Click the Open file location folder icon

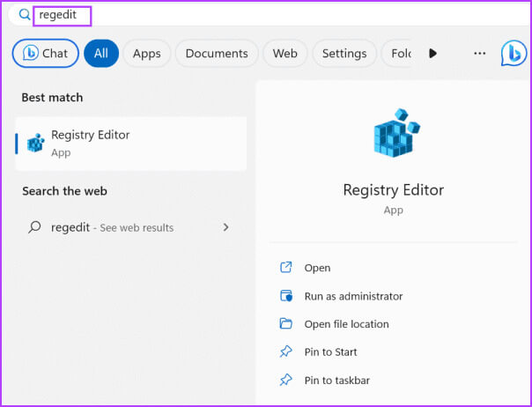point(285,324)
